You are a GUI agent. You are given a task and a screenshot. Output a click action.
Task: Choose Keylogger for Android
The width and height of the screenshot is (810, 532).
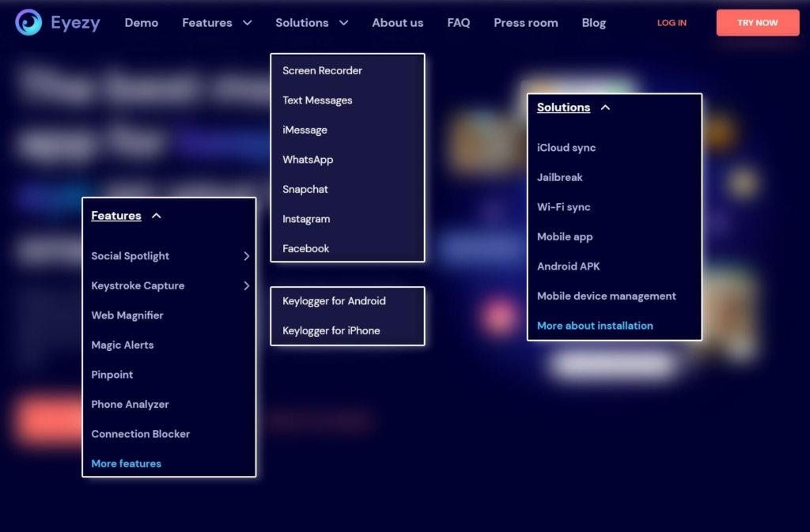point(334,301)
